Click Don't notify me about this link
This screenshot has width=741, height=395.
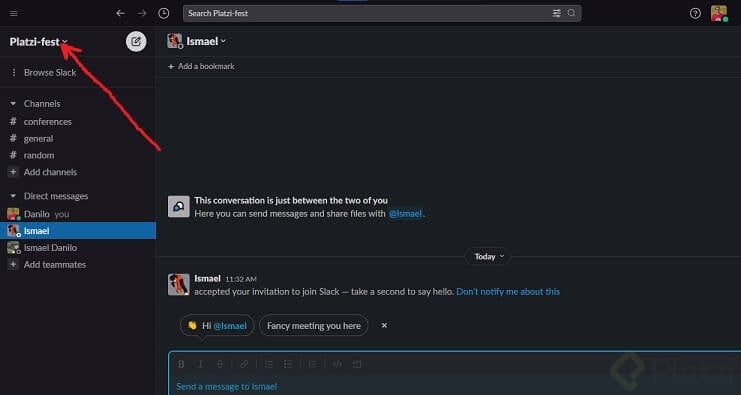[x=508, y=292]
